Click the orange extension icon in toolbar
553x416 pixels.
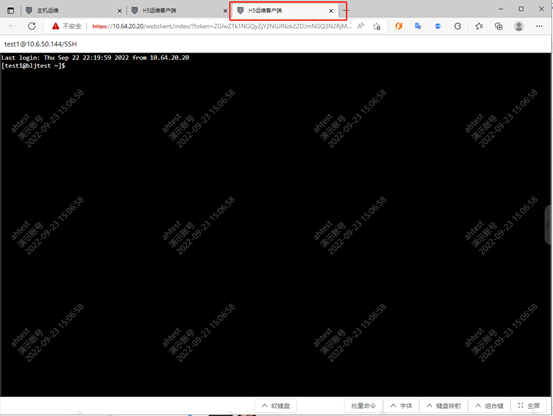point(399,26)
